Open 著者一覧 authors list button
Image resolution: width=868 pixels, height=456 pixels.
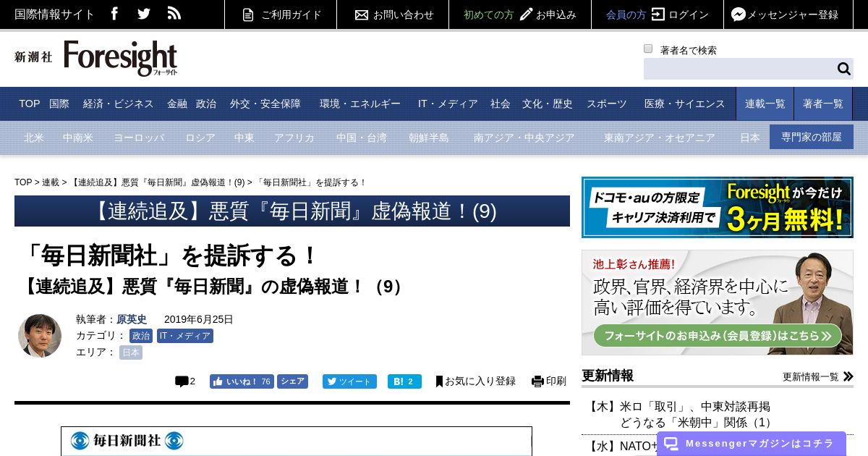tap(823, 104)
